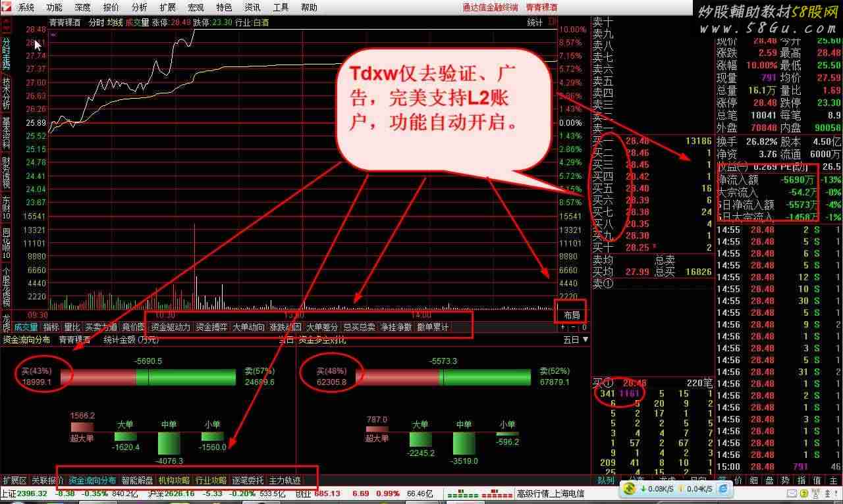
Task: Open the 关联报价 bottom tab
Action: 48,480
